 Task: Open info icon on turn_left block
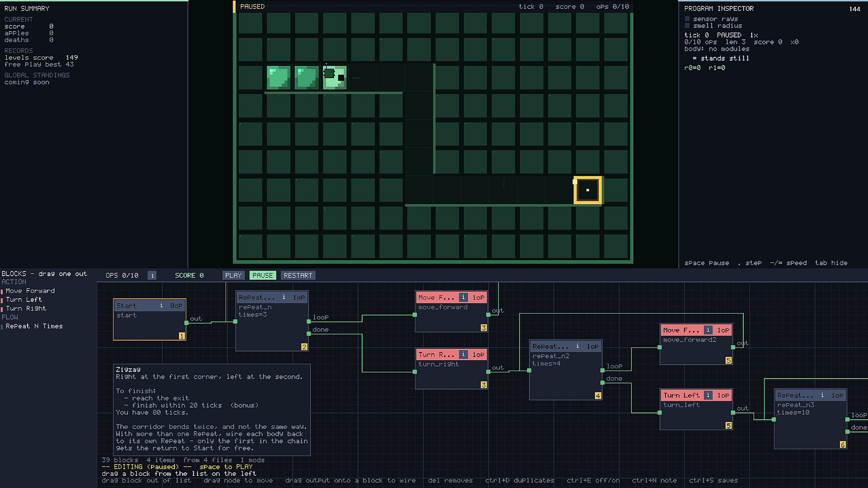point(708,395)
